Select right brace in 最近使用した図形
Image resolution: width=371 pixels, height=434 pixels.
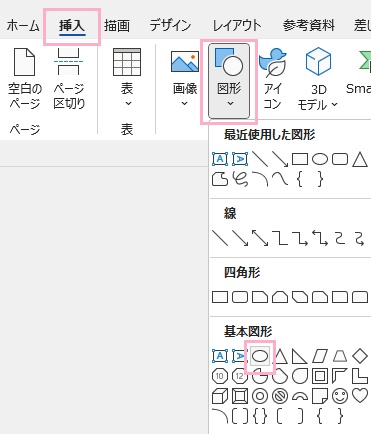coord(320,180)
